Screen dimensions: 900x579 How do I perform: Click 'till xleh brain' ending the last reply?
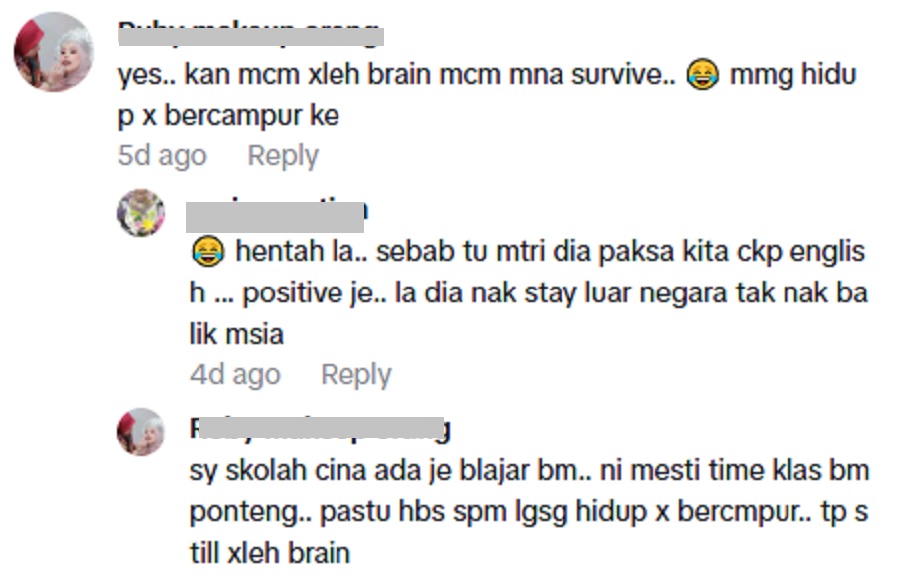270,553
